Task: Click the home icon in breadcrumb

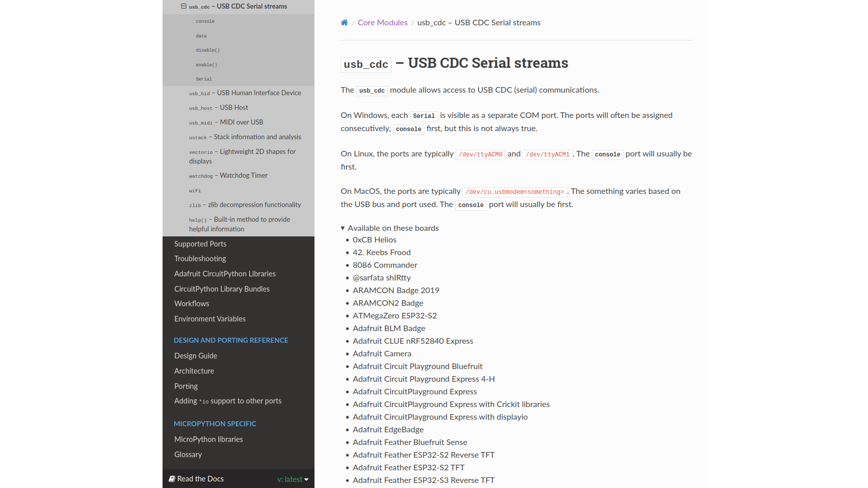Action: click(344, 22)
